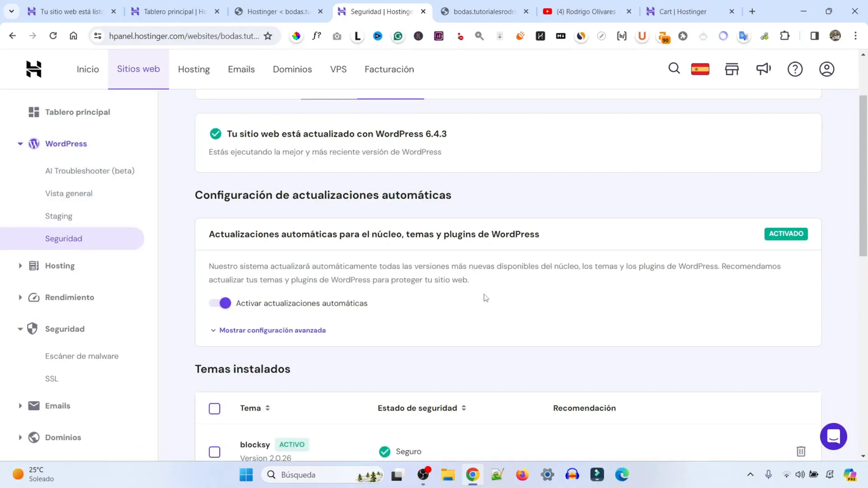868x488 pixels.
Task: Go to Inicio in top navigation
Action: (88, 69)
